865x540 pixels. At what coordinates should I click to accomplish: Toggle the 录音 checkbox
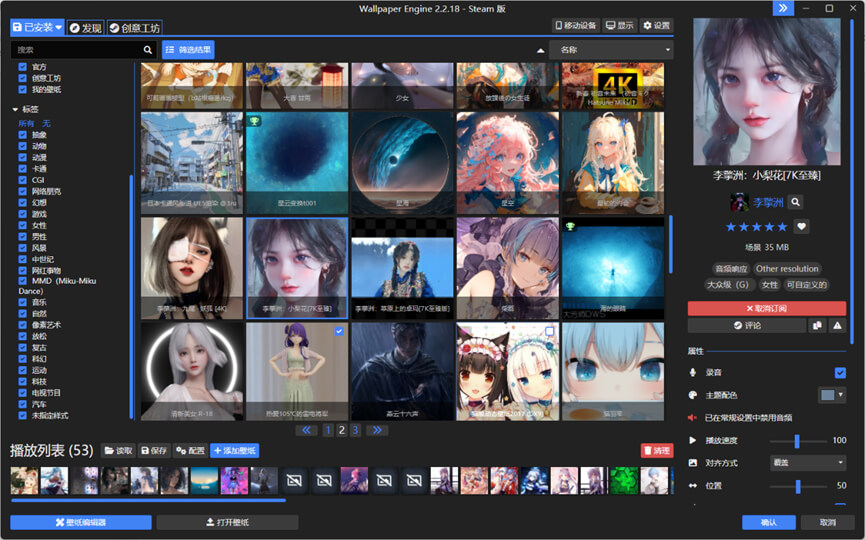[x=840, y=372]
